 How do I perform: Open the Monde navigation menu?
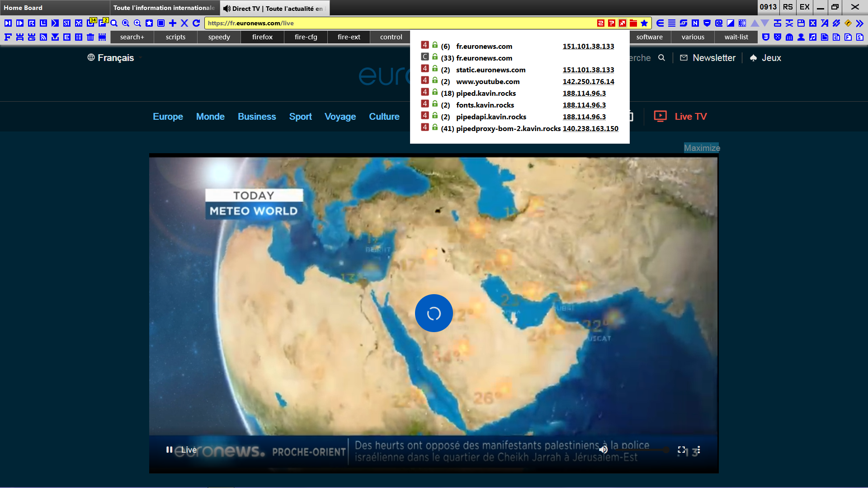[x=210, y=117]
